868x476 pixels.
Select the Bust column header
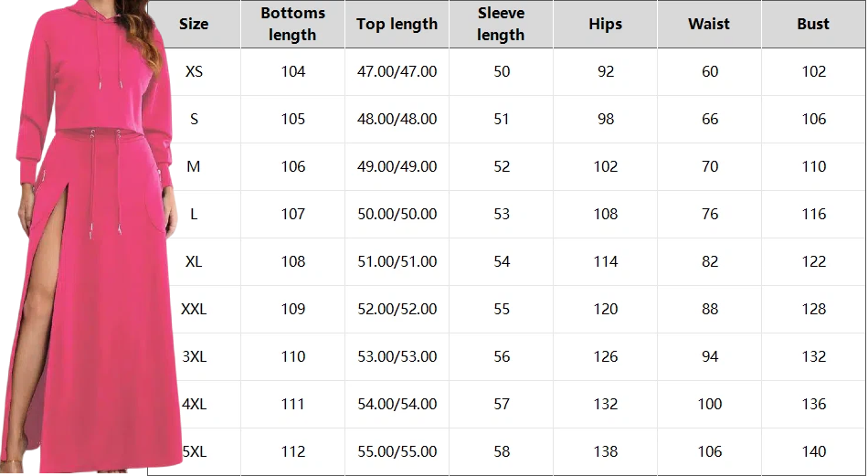pos(813,24)
